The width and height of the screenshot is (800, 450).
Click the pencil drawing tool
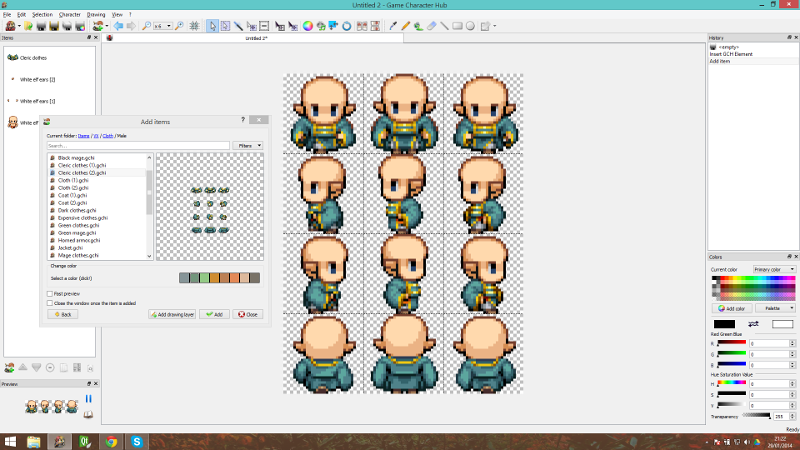pyautogui.click(x=406, y=26)
